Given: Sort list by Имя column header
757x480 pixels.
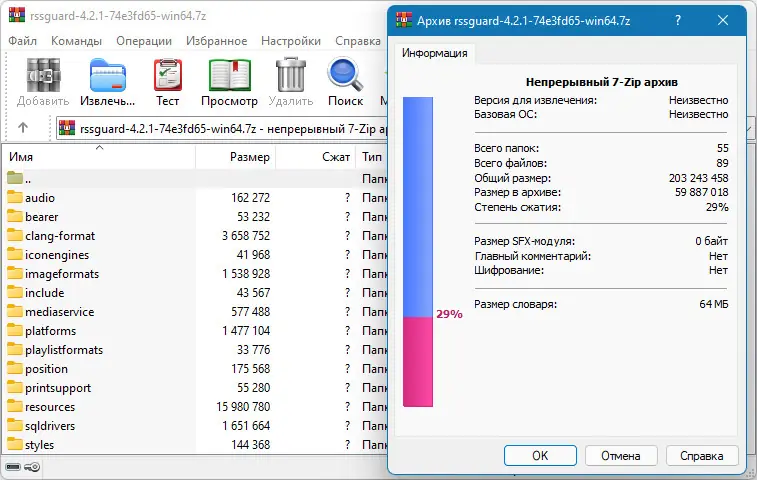Looking at the screenshot, I should (98, 156).
